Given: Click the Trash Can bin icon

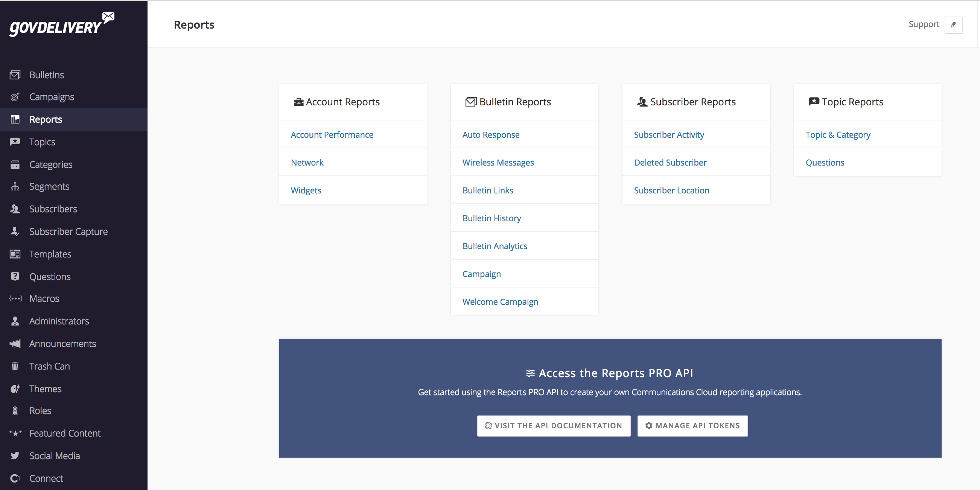Looking at the screenshot, I should point(15,366).
